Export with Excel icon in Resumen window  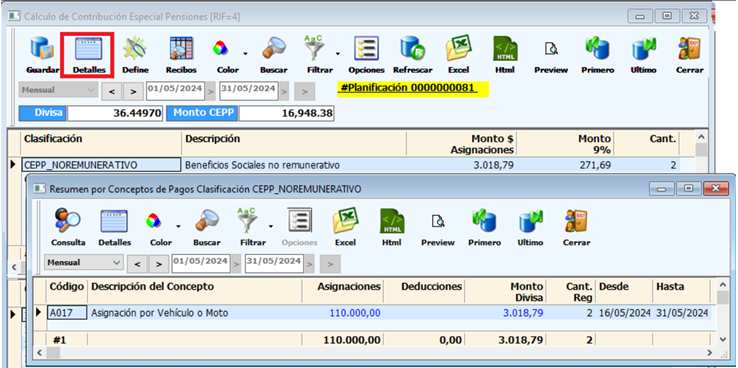point(345,221)
